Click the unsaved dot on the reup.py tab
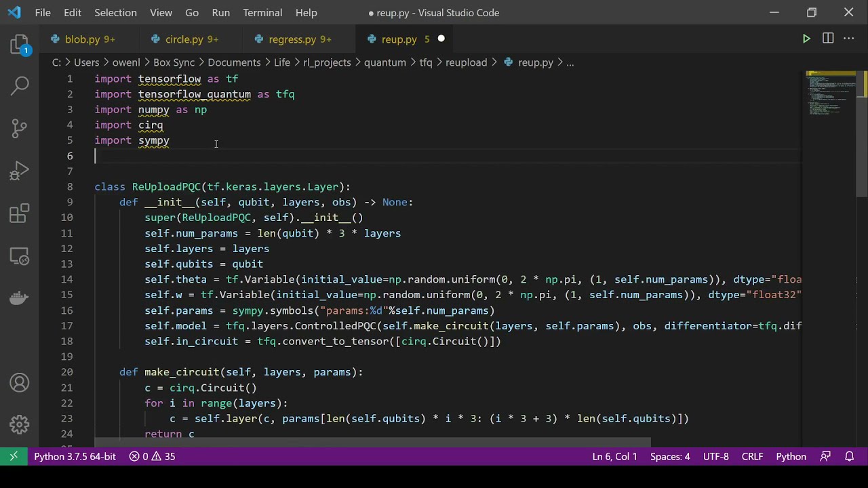 coord(441,39)
